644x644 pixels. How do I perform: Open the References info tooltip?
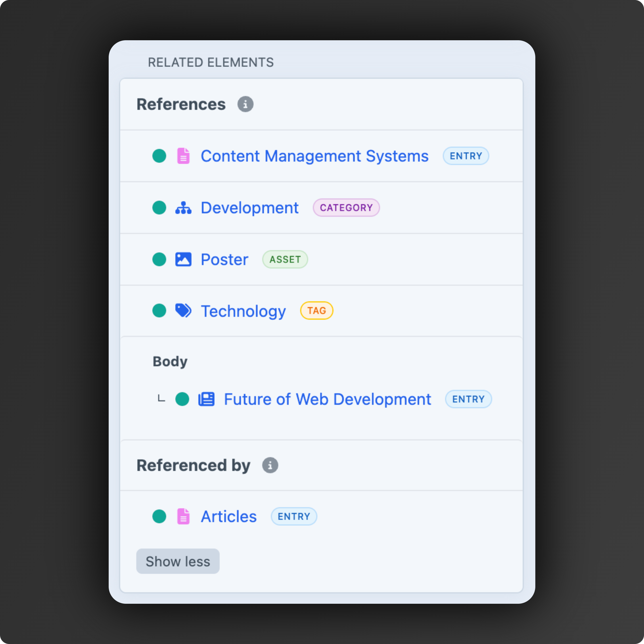click(245, 104)
